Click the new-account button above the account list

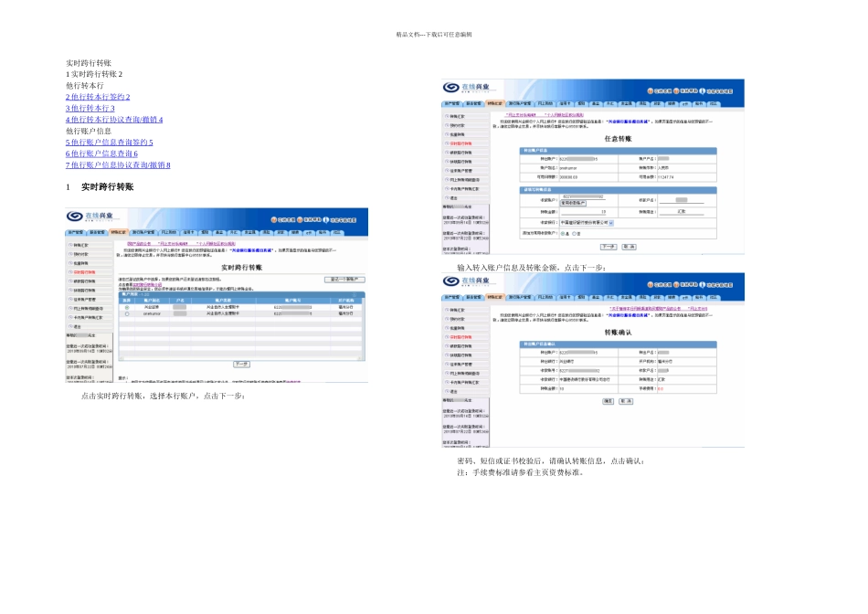pyautogui.click(x=344, y=280)
